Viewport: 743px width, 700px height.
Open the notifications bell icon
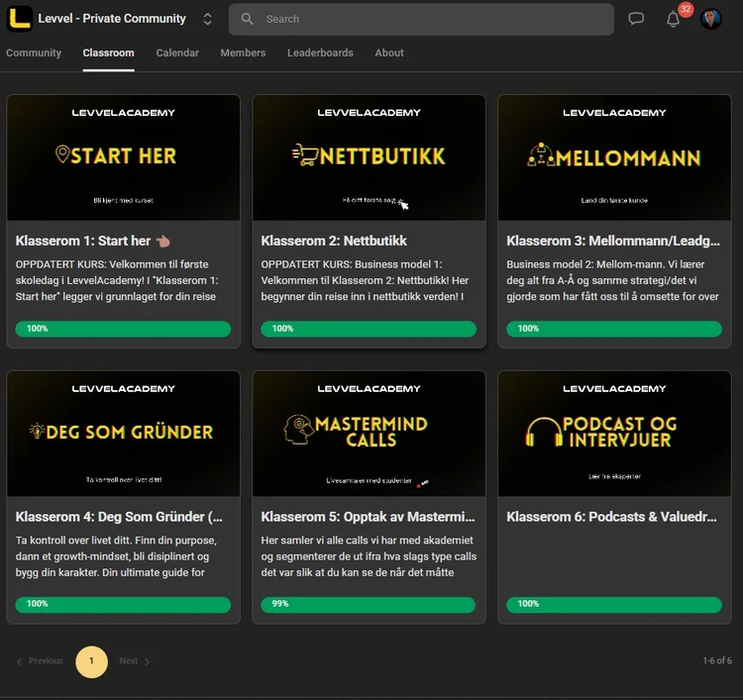(674, 19)
